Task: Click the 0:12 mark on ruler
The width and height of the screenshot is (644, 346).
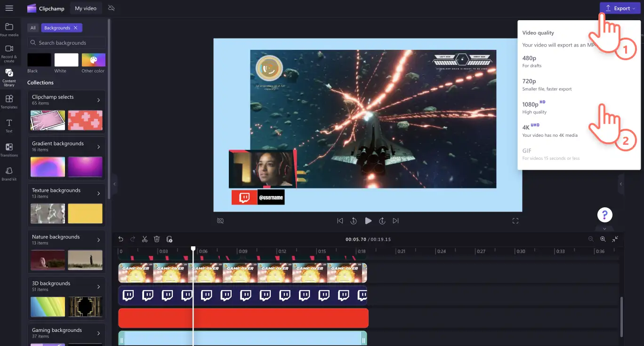Action: (x=282, y=252)
